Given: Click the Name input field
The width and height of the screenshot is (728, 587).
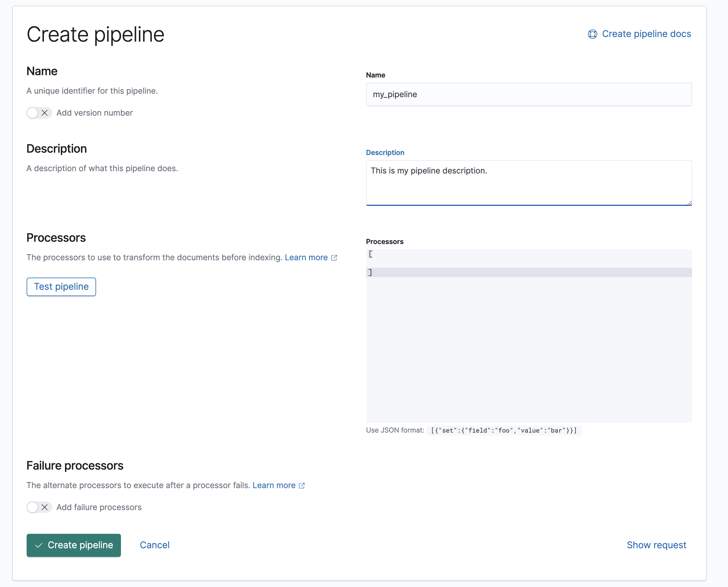Looking at the screenshot, I should (x=529, y=94).
